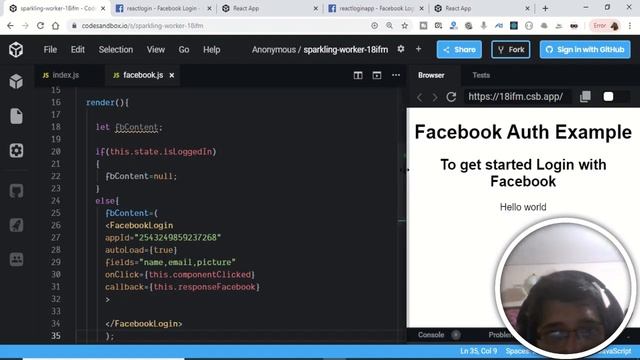Viewport: 640px width, 360px height.
Task: Click the appId value on line 27
Action: (x=178, y=238)
